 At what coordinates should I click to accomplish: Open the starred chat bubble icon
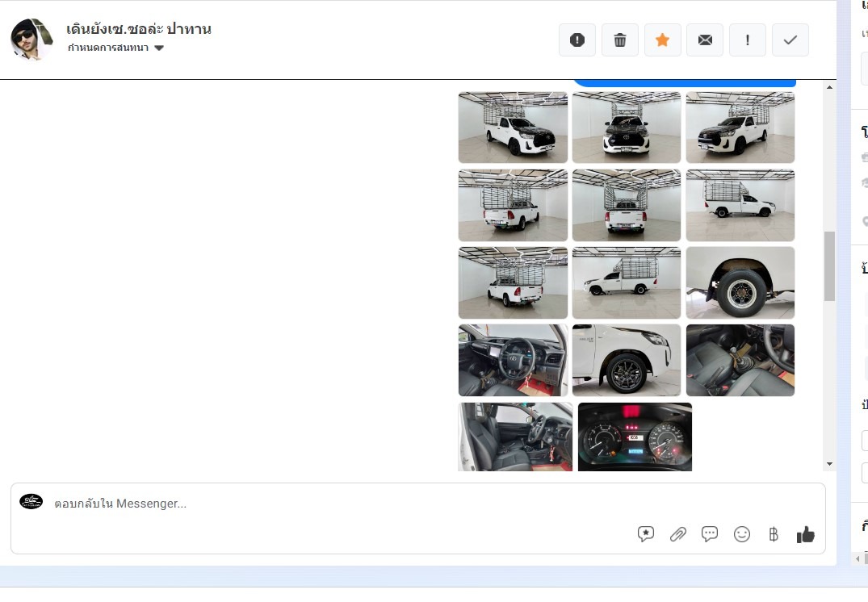[645, 534]
